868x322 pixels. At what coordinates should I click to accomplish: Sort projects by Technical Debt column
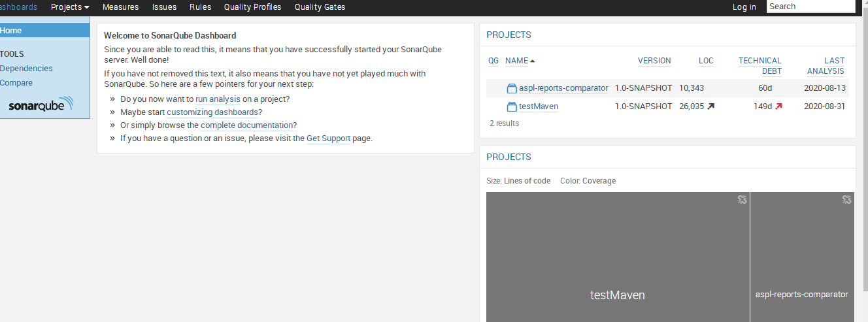pyautogui.click(x=760, y=65)
